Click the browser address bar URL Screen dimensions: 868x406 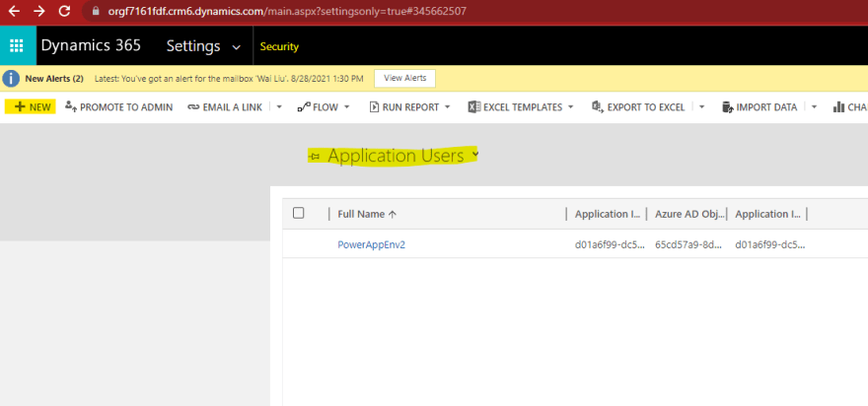287,11
